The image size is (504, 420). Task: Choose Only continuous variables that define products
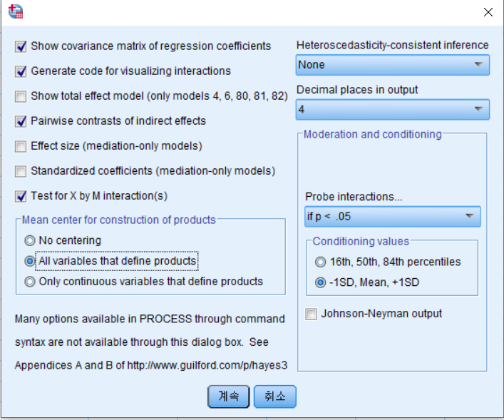30,282
